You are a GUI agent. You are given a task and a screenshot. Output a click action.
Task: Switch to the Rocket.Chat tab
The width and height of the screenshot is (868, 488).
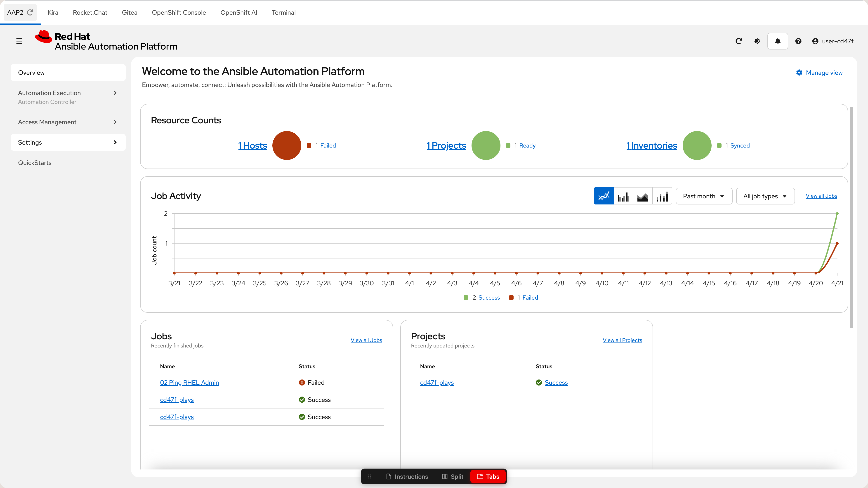click(x=90, y=12)
